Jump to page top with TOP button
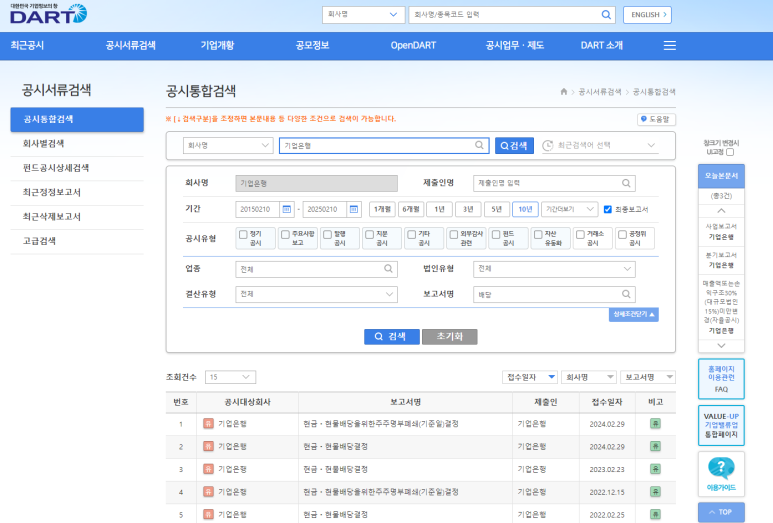This screenshot has width=773, height=523. [x=721, y=512]
